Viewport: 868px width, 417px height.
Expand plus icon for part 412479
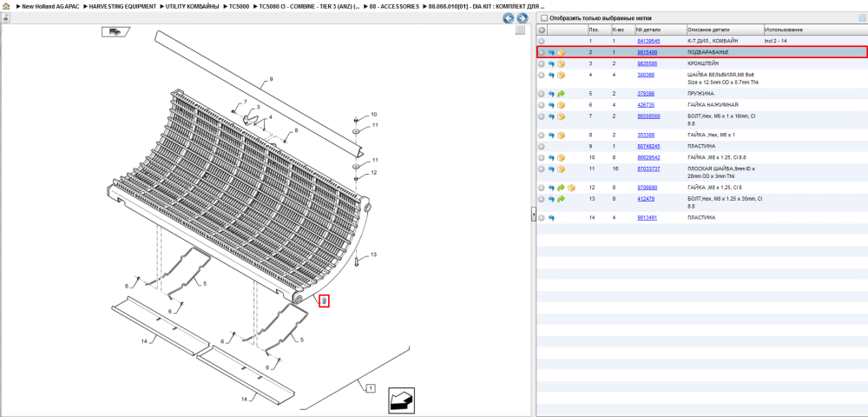point(542,199)
